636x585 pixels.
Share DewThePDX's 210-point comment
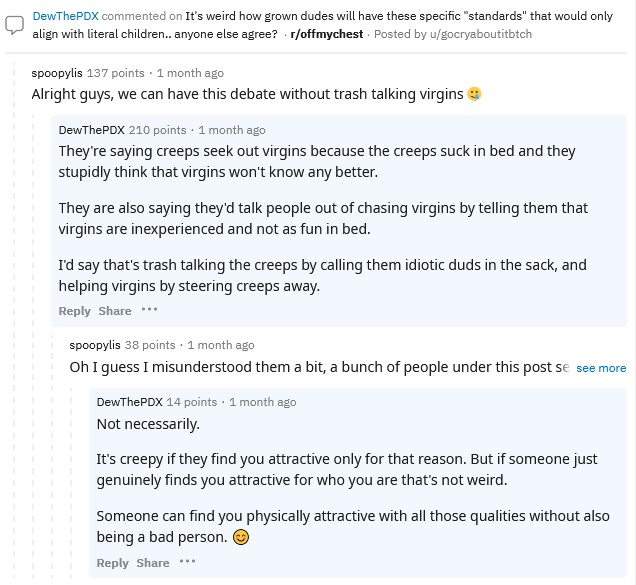(115, 311)
